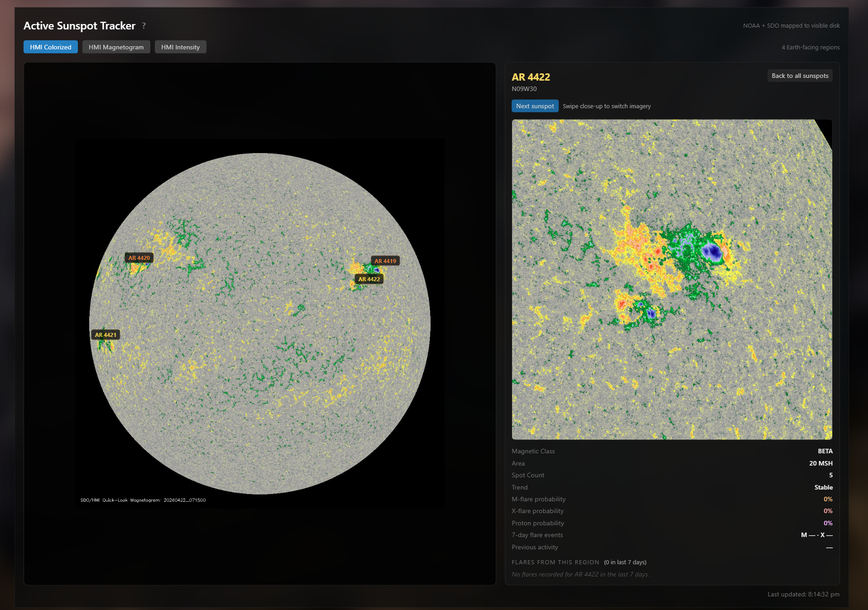This screenshot has width=868, height=610.
Task: Click the Previous activity label
Action: tap(535, 547)
